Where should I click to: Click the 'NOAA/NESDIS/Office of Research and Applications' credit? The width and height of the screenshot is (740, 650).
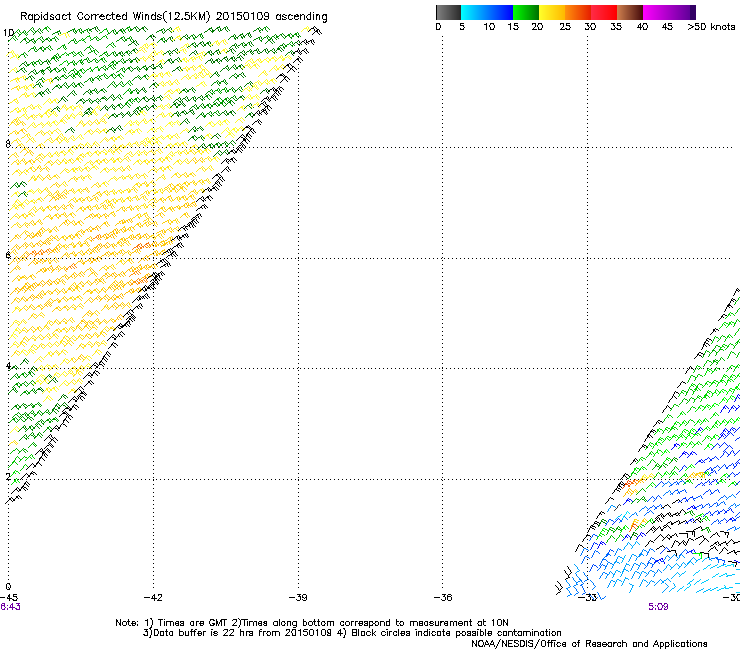pos(589,644)
